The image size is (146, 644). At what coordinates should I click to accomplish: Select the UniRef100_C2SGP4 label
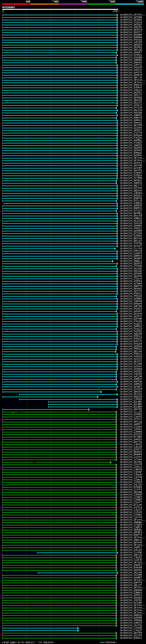tap(131, 427)
